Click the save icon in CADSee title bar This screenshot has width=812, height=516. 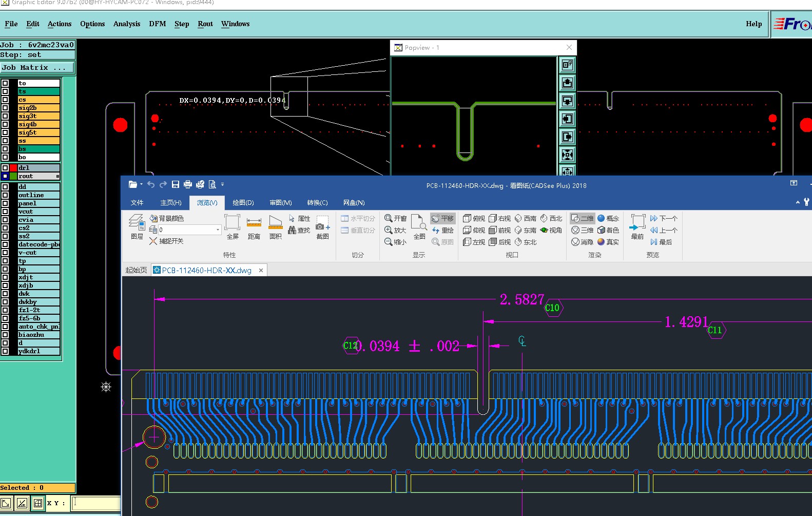(176, 184)
